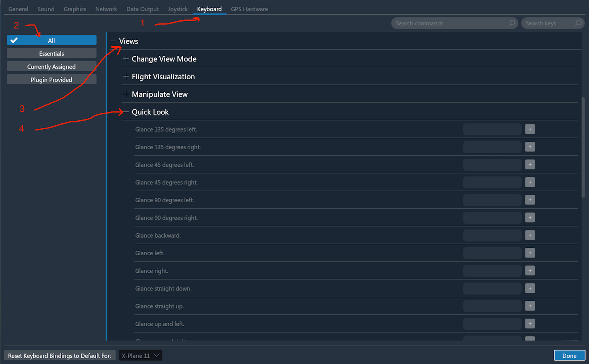Open the X-Plane 11 defaults dropdown
The width and height of the screenshot is (589, 364).
pos(141,356)
